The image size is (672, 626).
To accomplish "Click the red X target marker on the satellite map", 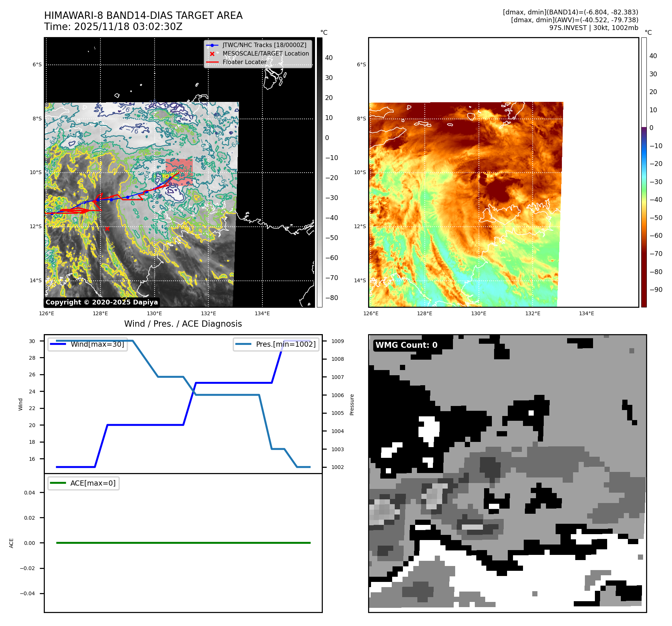I will [x=107, y=229].
